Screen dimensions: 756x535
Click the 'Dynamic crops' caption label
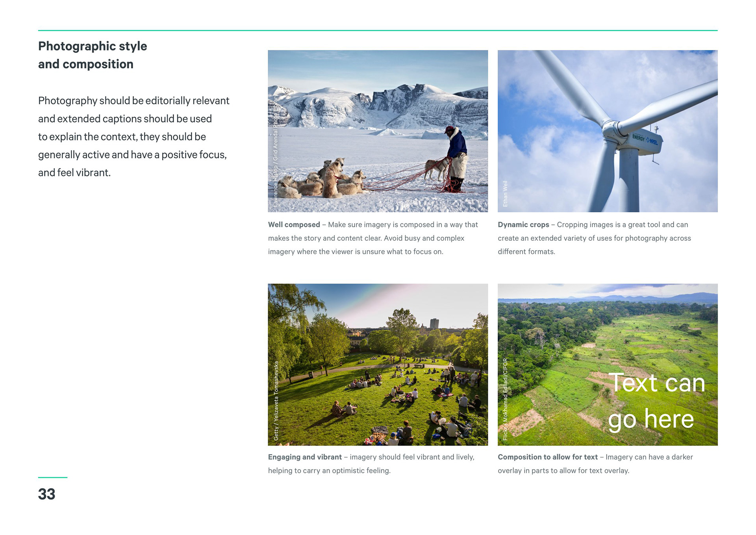click(x=523, y=225)
